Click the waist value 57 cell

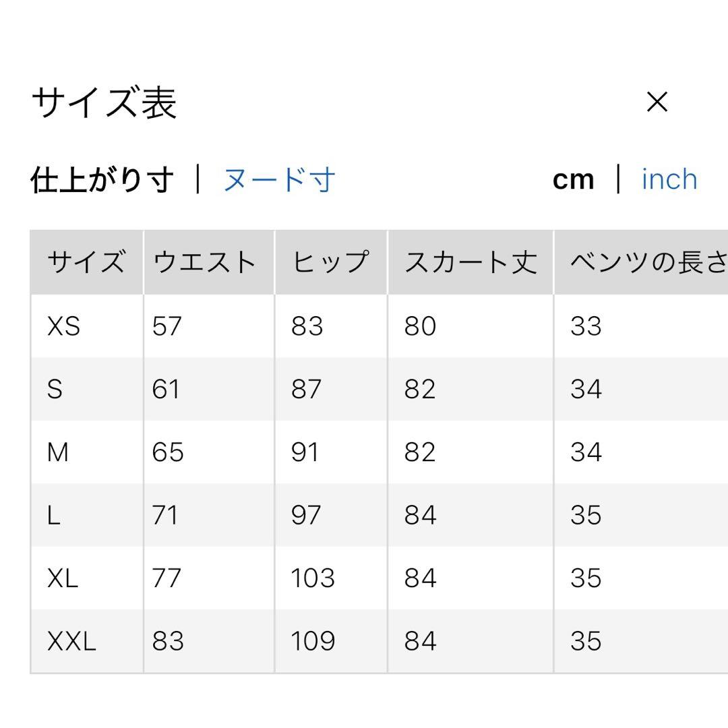[x=167, y=326]
